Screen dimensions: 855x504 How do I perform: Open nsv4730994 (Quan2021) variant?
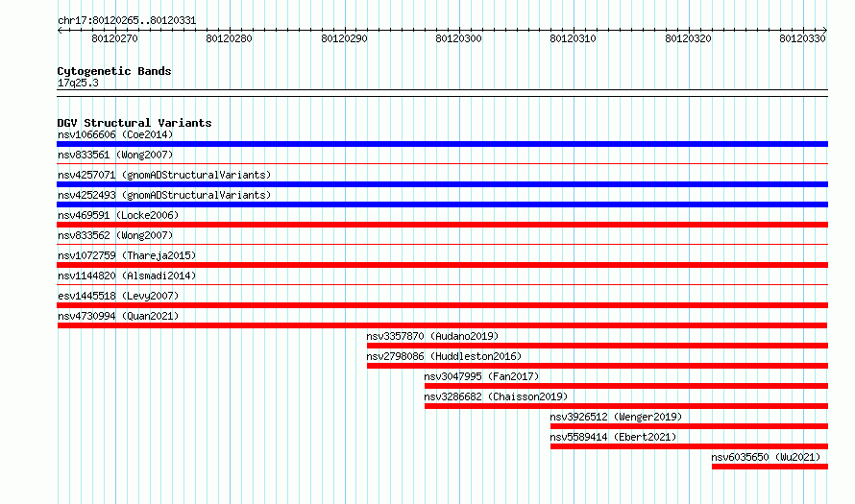(118, 316)
